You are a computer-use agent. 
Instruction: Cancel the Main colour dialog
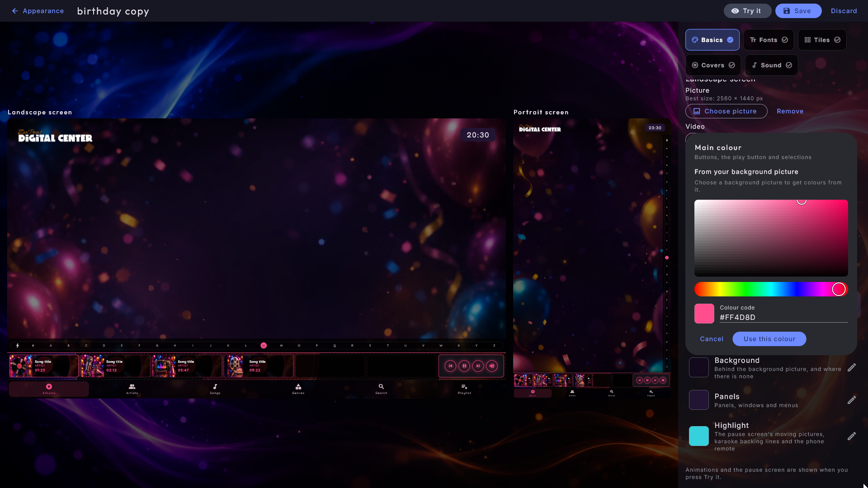click(711, 339)
